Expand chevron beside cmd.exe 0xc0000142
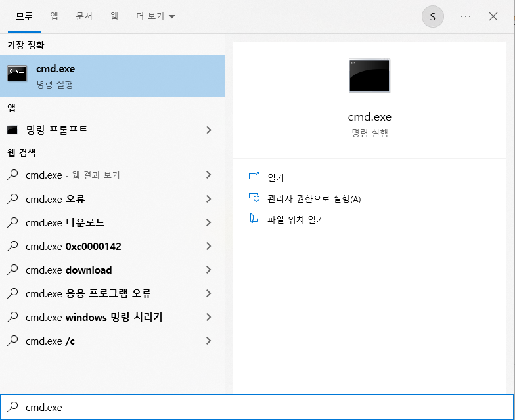Image resolution: width=515 pixels, height=420 pixels. tap(208, 246)
